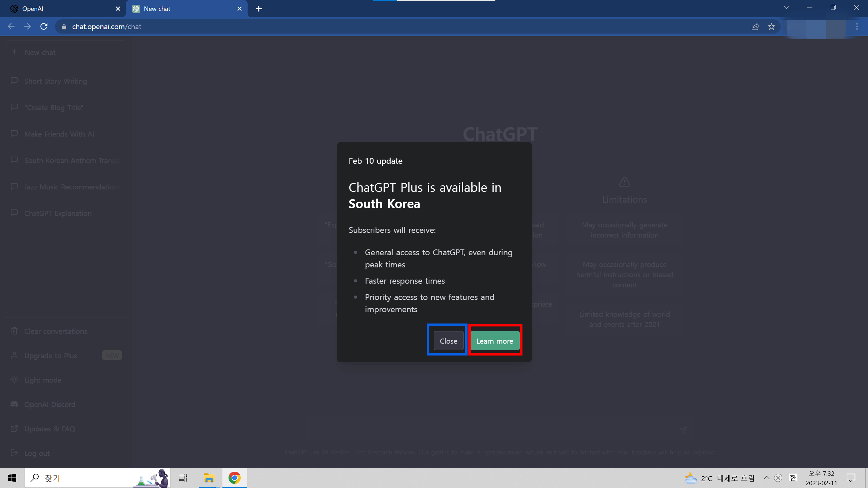The image size is (868, 488).
Task: Click Log out from sidebar
Action: (37, 453)
